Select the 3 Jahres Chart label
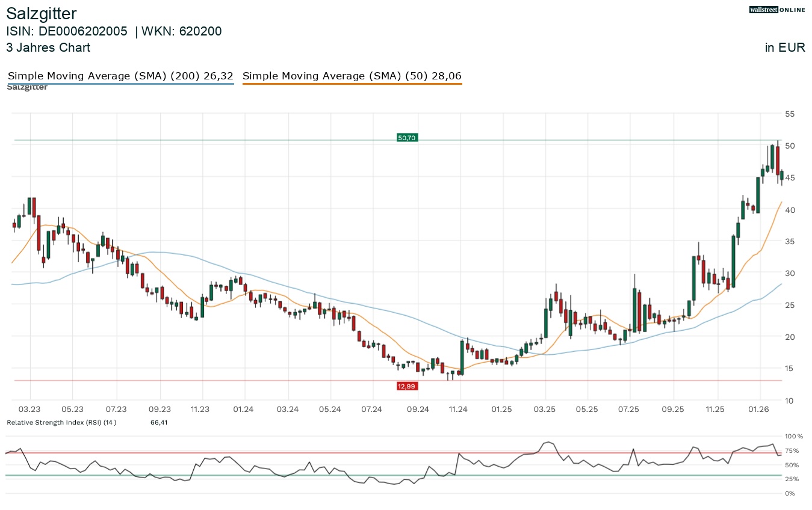The height and width of the screenshot is (510, 812). pyautogui.click(x=48, y=48)
